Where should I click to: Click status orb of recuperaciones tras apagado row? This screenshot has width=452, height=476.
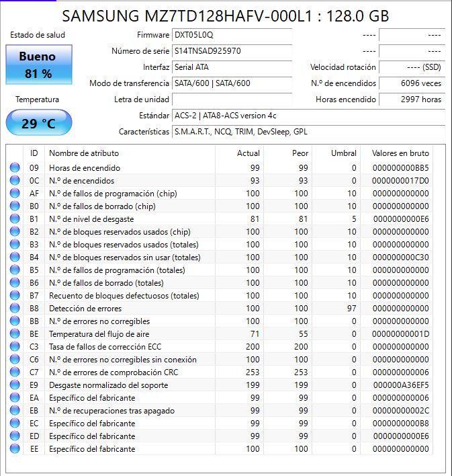point(15,410)
